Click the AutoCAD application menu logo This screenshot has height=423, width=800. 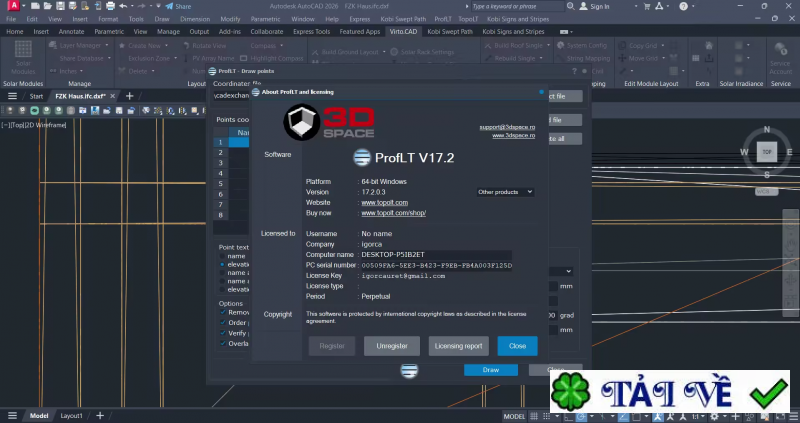pyautogui.click(x=11, y=7)
